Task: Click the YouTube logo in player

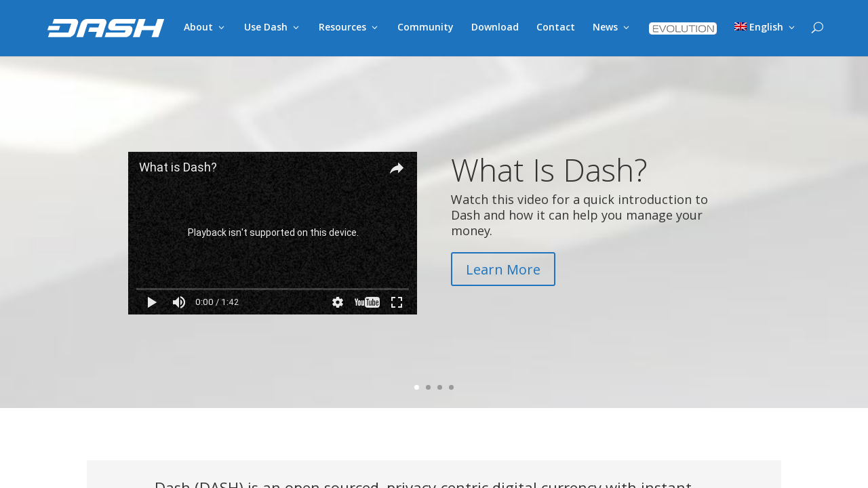Action: click(x=367, y=302)
